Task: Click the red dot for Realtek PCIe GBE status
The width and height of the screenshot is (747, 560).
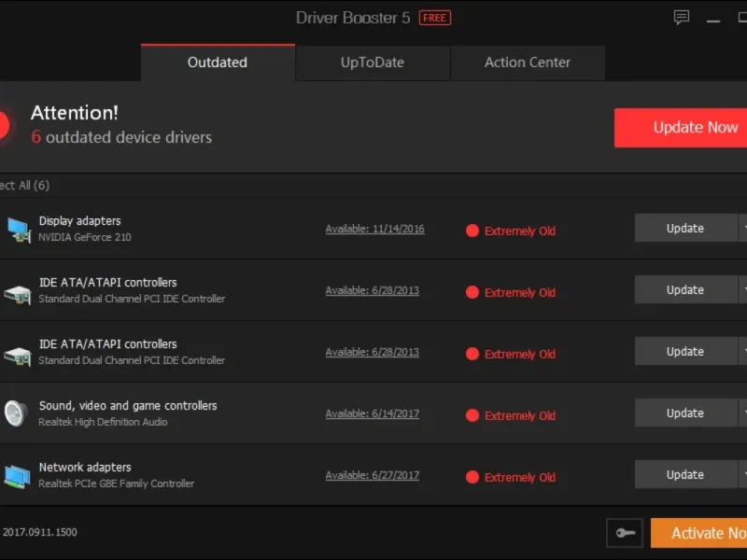Action: [x=472, y=477]
